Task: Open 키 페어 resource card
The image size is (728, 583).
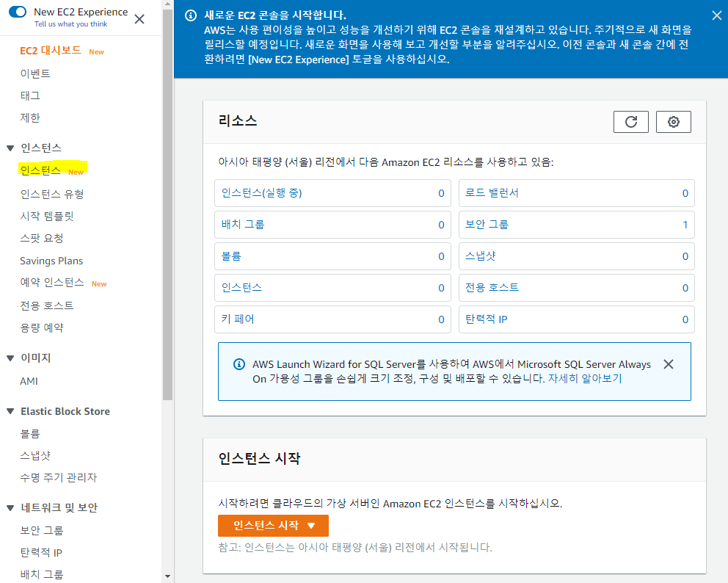Action: coord(333,319)
